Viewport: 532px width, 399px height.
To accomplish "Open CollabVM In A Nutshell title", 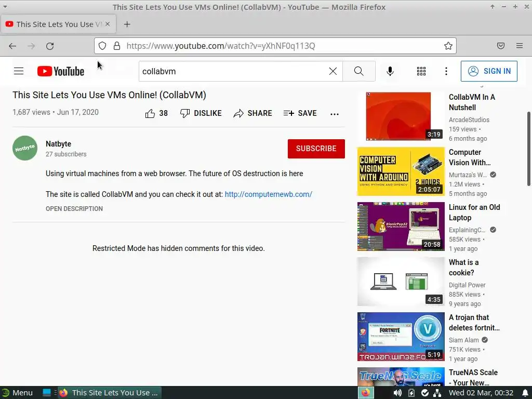I will pyautogui.click(x=472, y=102).
